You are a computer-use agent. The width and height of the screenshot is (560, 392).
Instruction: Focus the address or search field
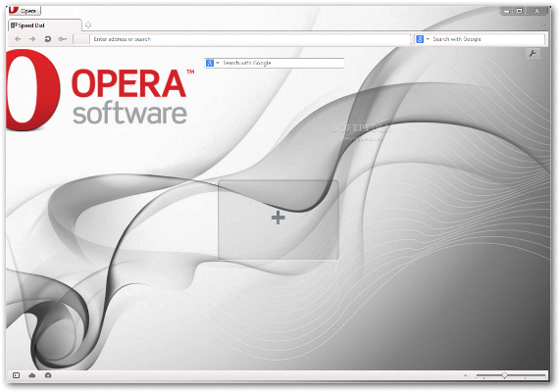(250, 39)
